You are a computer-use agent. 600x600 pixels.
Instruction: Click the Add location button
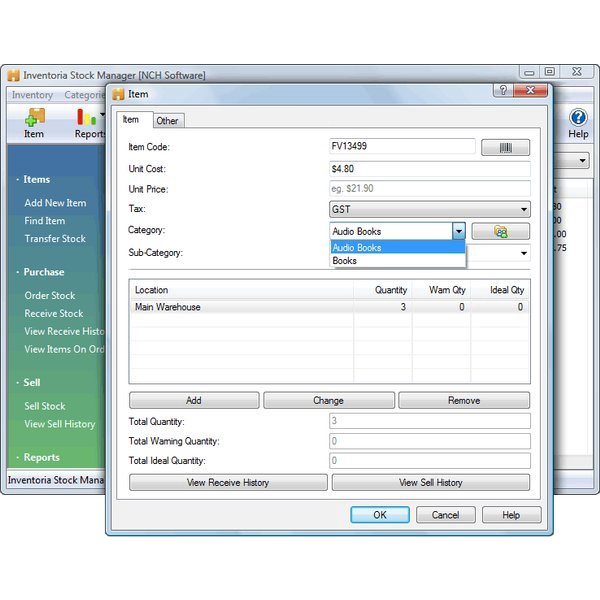coord(194,400)
